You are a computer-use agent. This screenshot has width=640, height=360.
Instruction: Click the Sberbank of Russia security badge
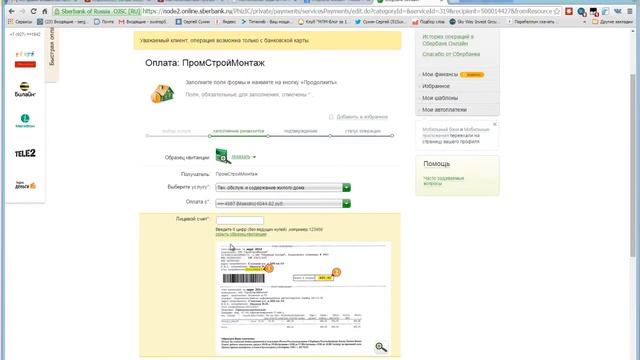pos(97,11)
